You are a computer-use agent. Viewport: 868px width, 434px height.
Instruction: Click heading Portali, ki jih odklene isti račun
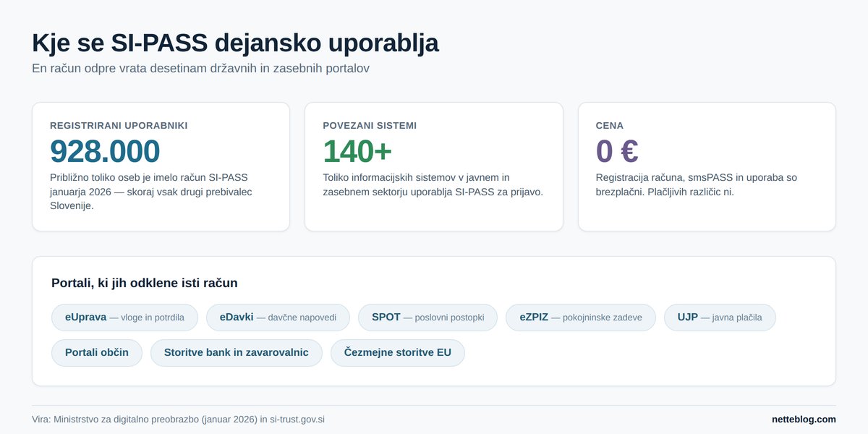[145, 283]
